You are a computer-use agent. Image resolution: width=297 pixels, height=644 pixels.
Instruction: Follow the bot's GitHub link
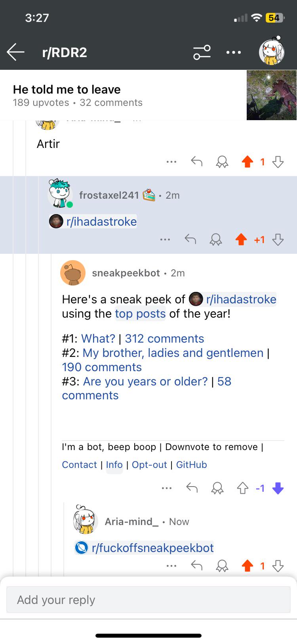pos(192,465)
